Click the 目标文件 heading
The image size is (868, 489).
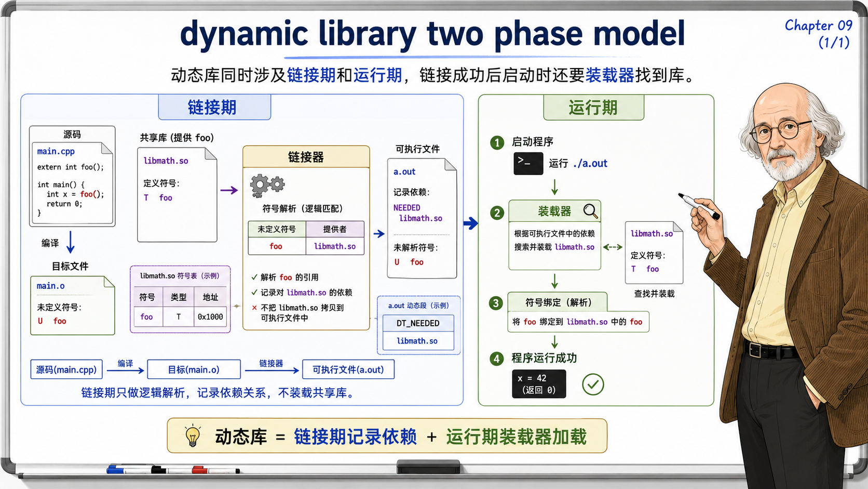coord(70,266)
